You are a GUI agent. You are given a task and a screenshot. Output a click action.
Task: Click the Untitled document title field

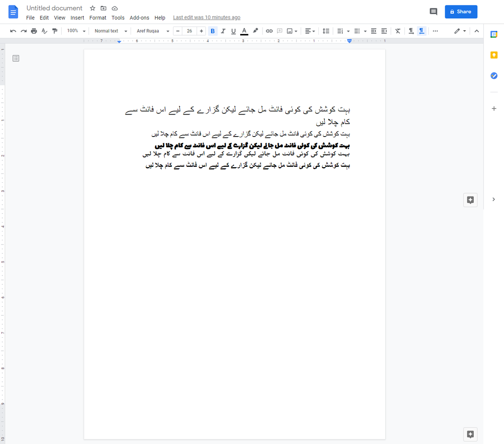pyautogui.click(x=55, y=8)
